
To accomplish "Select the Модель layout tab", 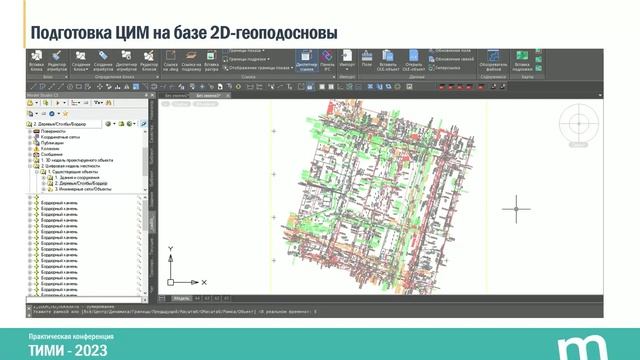I will pos(181,298).
